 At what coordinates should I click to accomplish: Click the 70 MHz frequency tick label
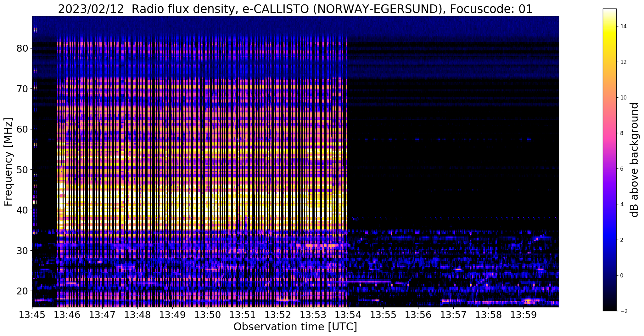click(23, 89)
